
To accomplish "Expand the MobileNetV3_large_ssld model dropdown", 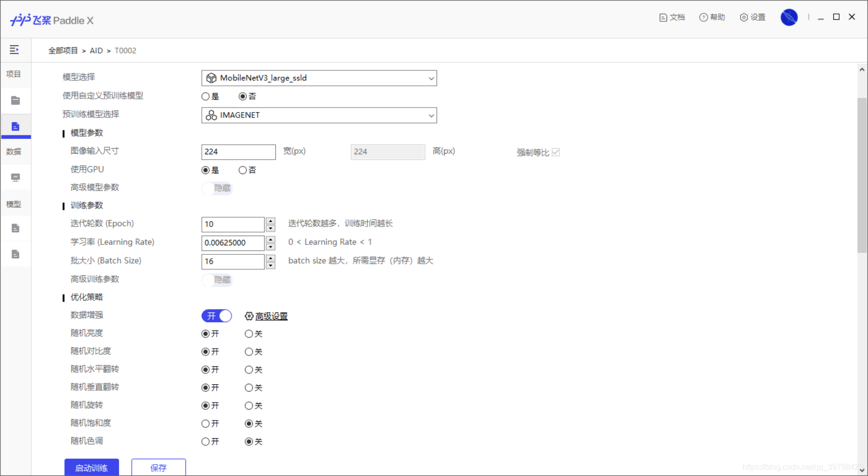I will click(319, 78).
